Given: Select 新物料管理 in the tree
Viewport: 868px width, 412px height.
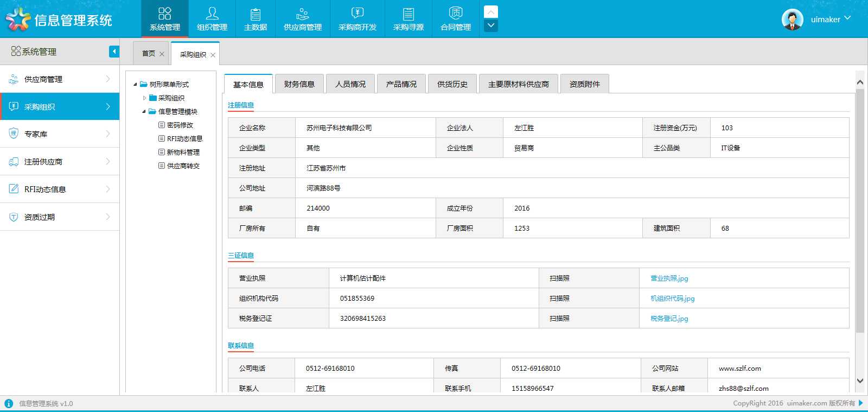Looking at the screenshot, I should point(179,153).
